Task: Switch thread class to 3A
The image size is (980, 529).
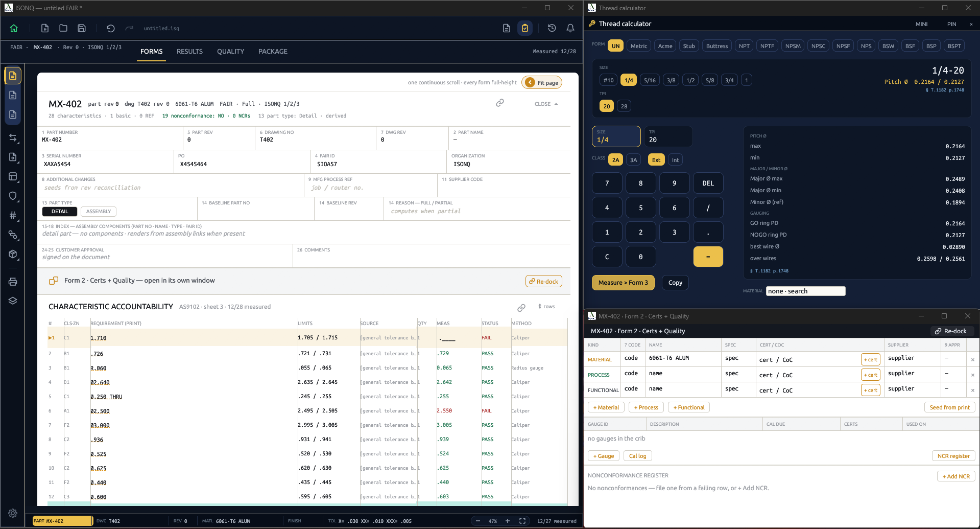Action: click(634, 160)
